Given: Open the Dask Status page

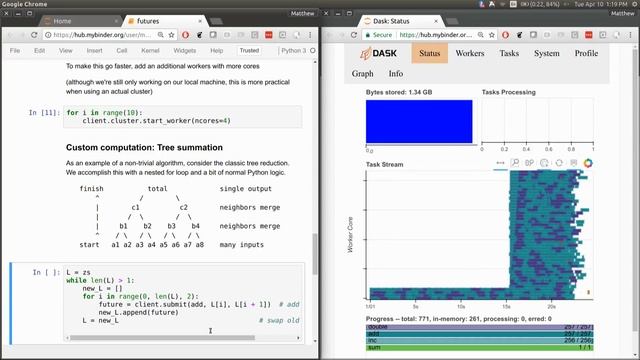Looking at the screenshot, I should tap(429, 53).
